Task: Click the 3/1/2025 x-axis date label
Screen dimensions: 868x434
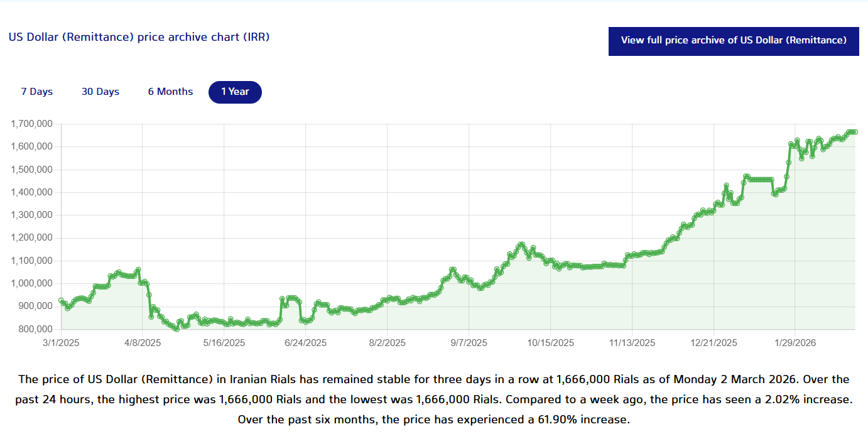Action: 61,343
